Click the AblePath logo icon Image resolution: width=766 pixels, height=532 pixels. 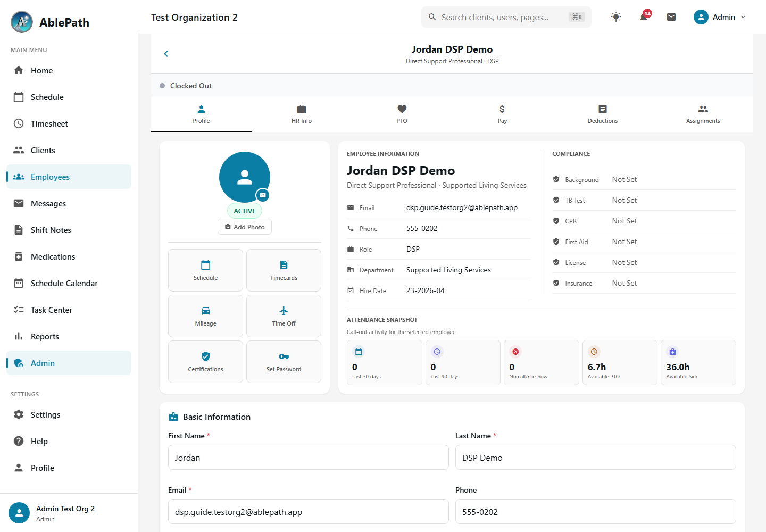22,22
